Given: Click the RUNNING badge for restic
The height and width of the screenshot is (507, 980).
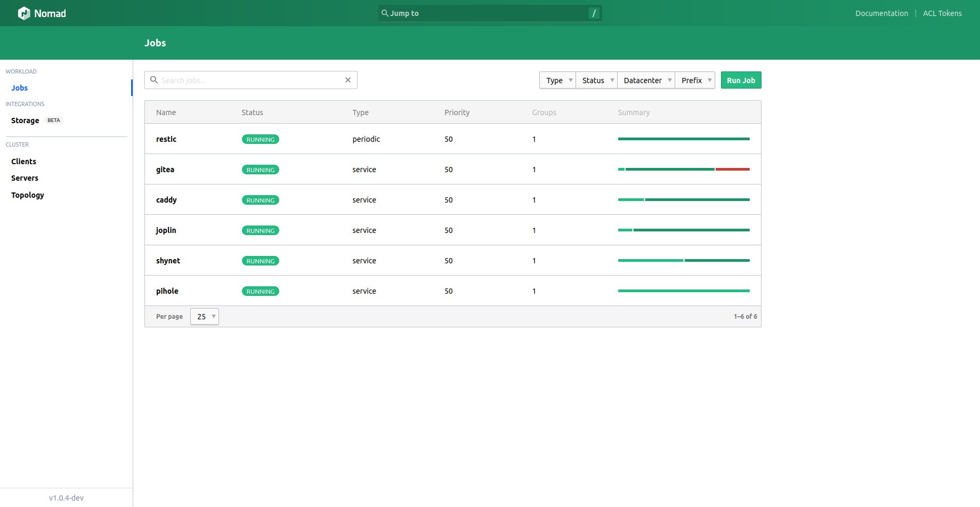Looking at the screenshot, I should (x=261, y=139).
